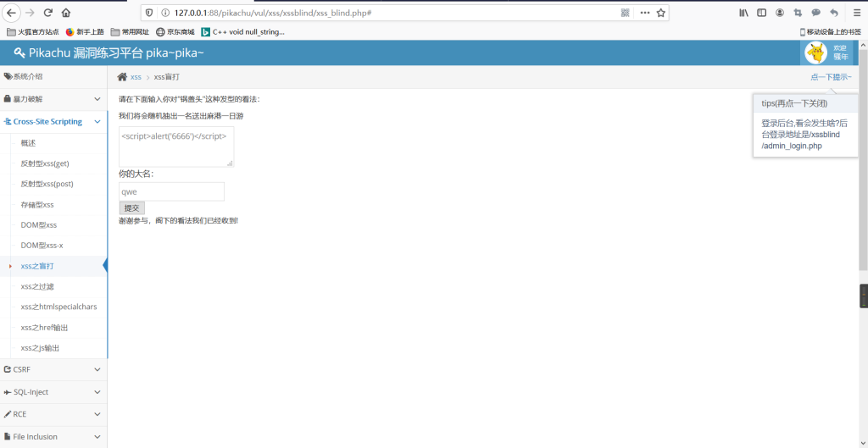Go to the browser home page
868x448 pixels.
point(66,13)
